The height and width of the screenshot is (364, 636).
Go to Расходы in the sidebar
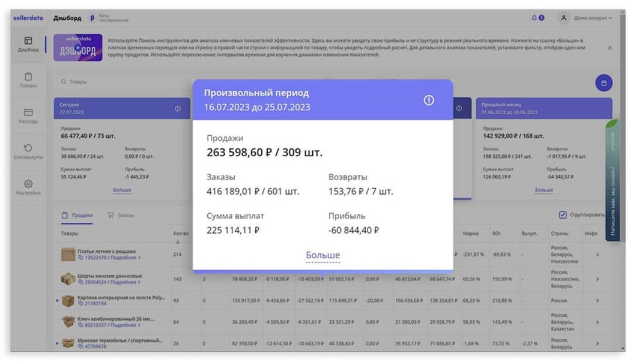tap(28, 116)
